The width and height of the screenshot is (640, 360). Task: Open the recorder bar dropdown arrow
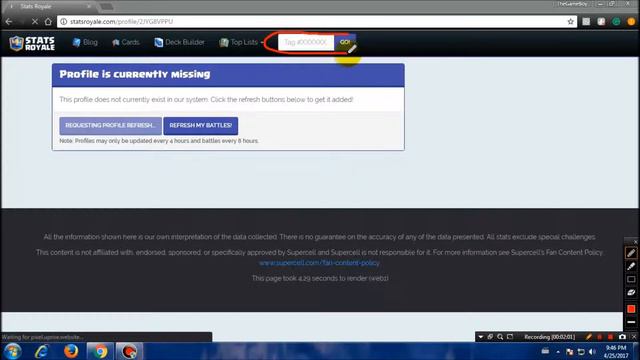480,337
